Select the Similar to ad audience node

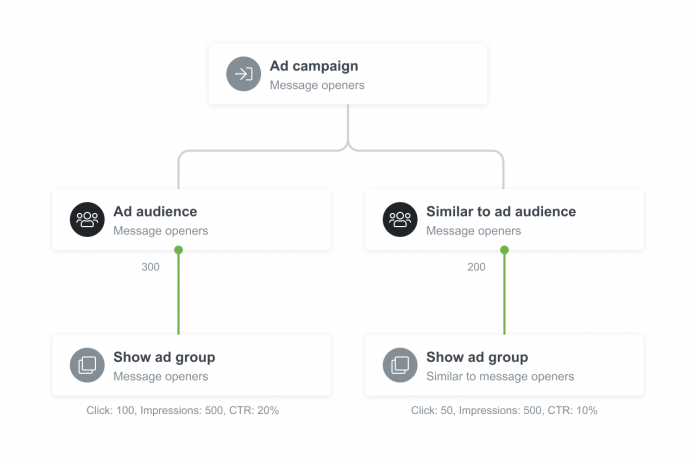504,220
